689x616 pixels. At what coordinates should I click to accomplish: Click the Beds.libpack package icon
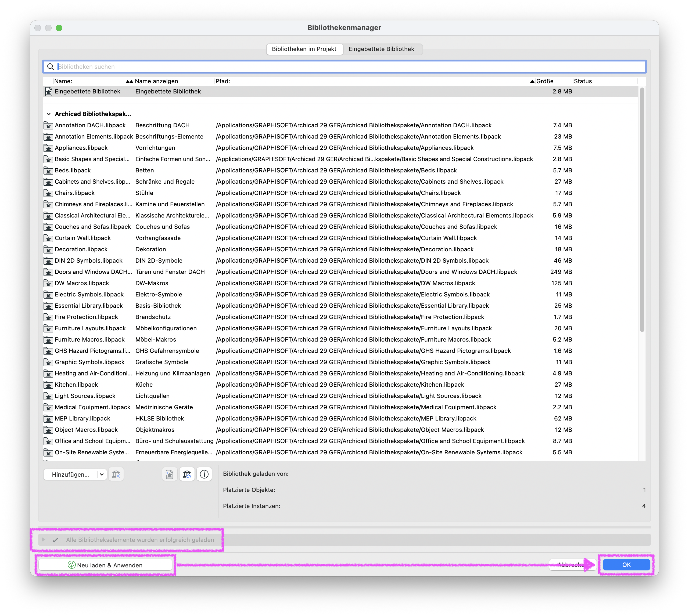(48, 170)
